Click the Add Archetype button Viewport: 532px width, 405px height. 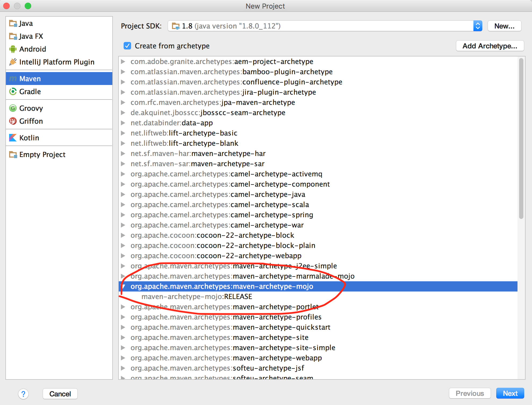pos(489,46)
